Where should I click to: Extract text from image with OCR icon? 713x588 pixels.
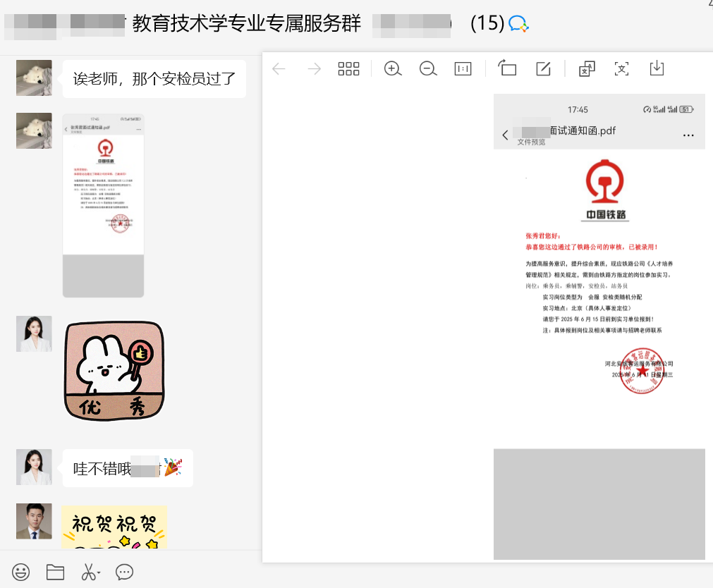pyautogui.click(x=621, y=68)
